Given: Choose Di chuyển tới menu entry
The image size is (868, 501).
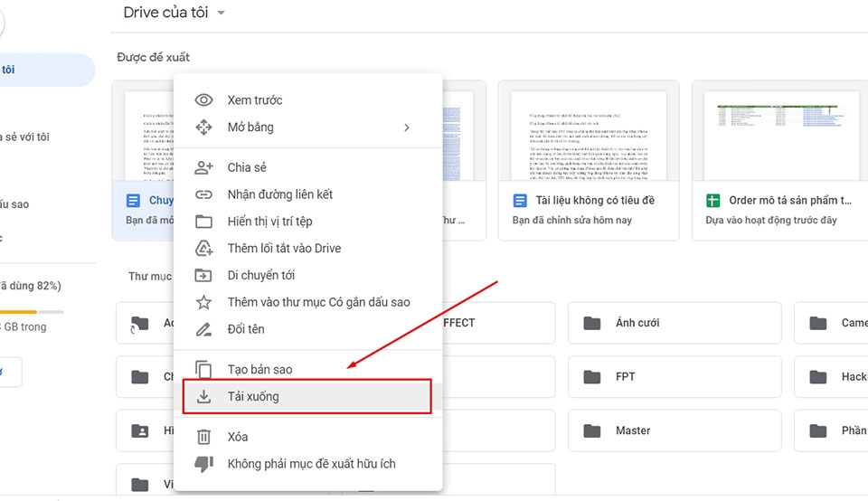Looking at the screenshot, I should [x=307, y=275].
